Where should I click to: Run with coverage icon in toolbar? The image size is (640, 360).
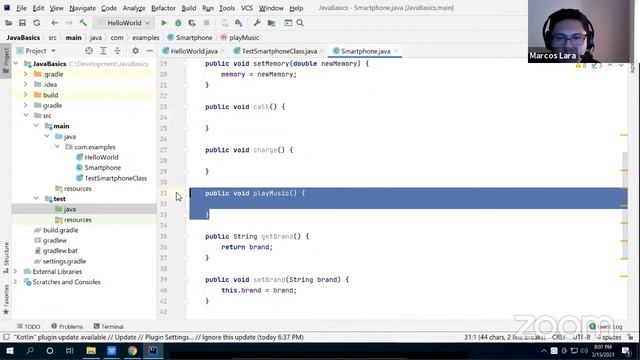tap(192, 23)
